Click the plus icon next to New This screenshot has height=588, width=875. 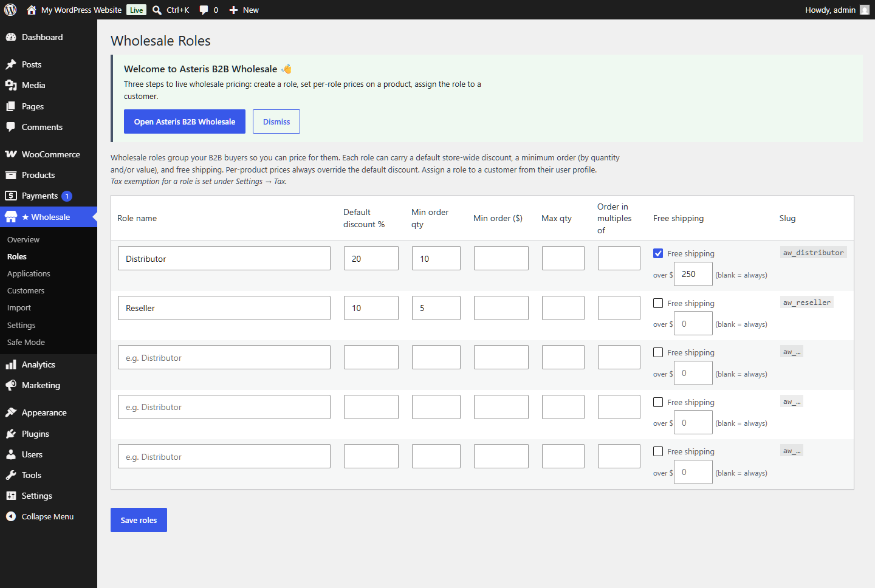(233, 10)
